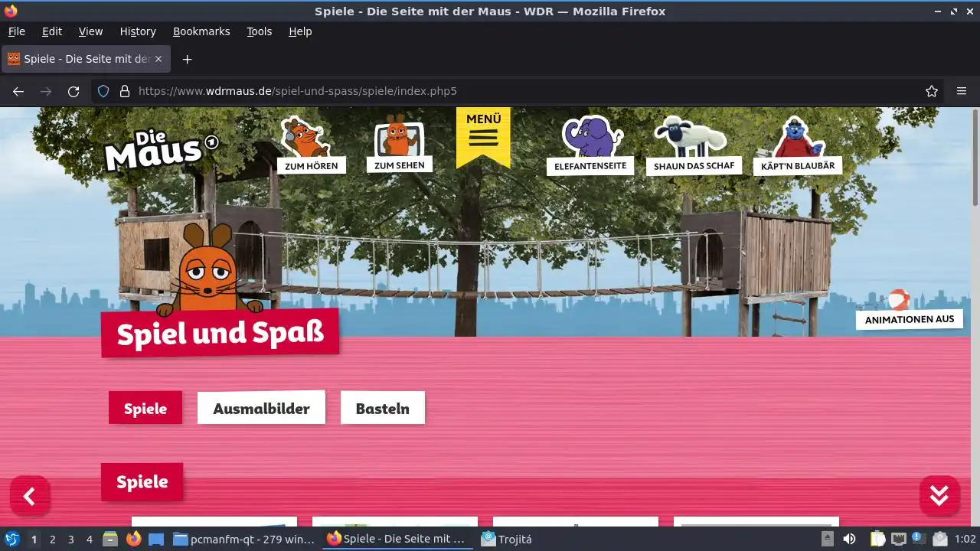Open the History menu

pyautogui.click(x=138, y=31)
